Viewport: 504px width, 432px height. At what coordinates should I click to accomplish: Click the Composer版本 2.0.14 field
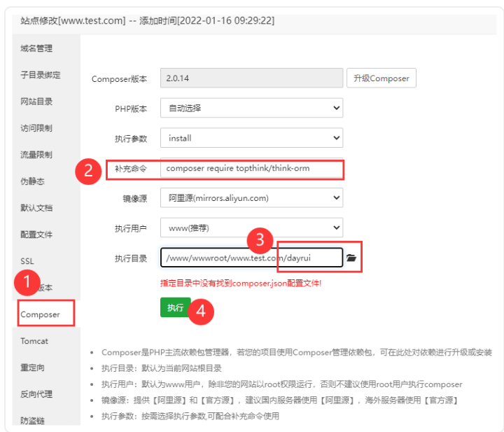click(252, 78)
